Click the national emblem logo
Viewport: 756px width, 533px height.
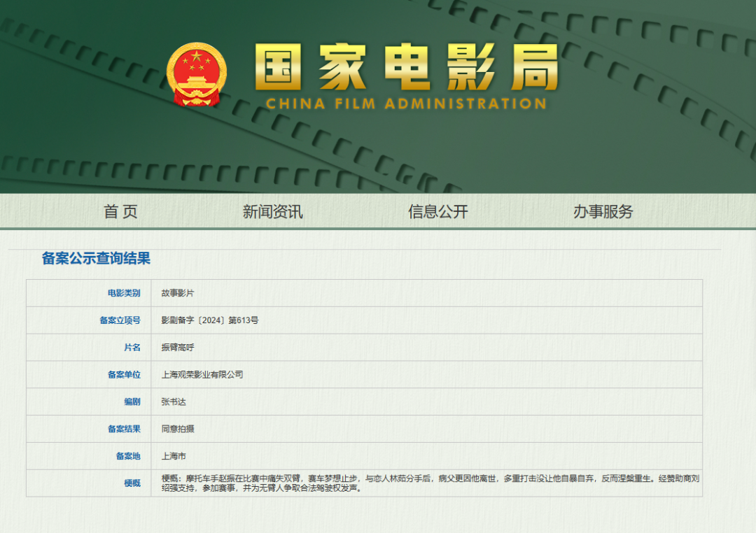(197, 74)
